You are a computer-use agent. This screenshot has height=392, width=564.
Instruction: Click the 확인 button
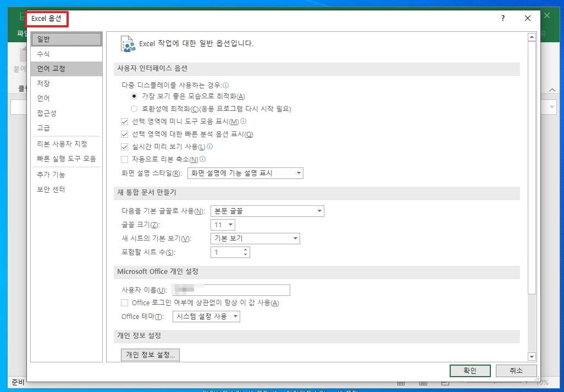[x=470, y=371]
